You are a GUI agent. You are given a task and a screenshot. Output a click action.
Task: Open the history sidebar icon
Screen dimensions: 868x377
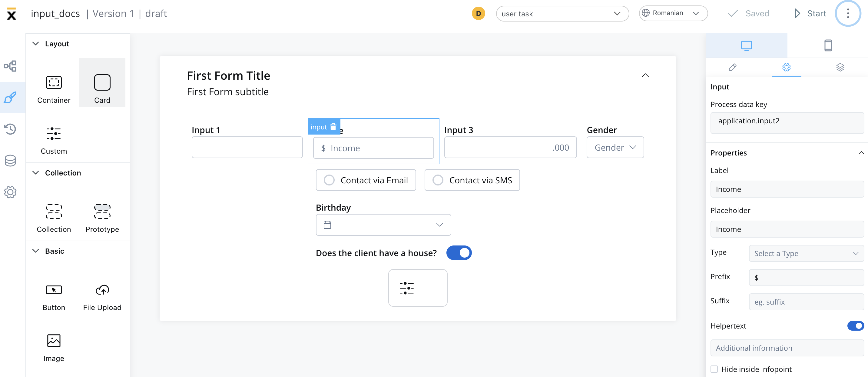(10, 129)
